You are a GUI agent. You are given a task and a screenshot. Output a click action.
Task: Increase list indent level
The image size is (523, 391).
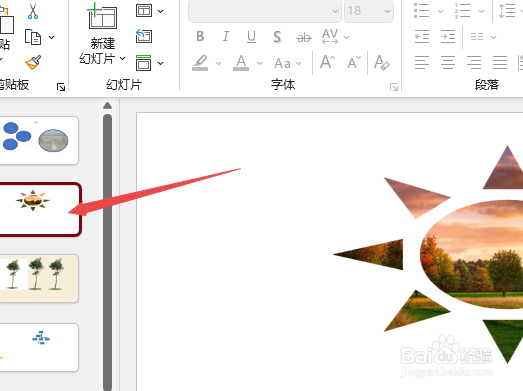pyautogui.click(x=448, y=36)
